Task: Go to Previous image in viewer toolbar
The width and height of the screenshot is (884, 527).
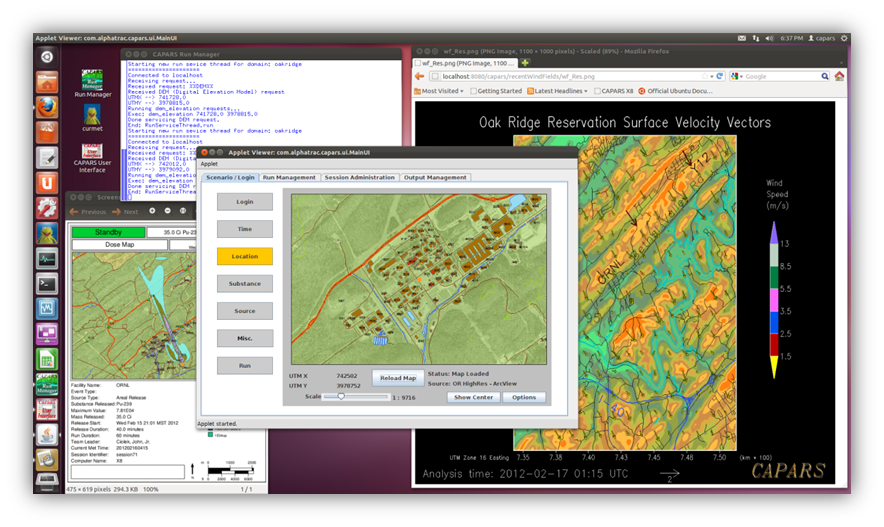Action: 87,211
